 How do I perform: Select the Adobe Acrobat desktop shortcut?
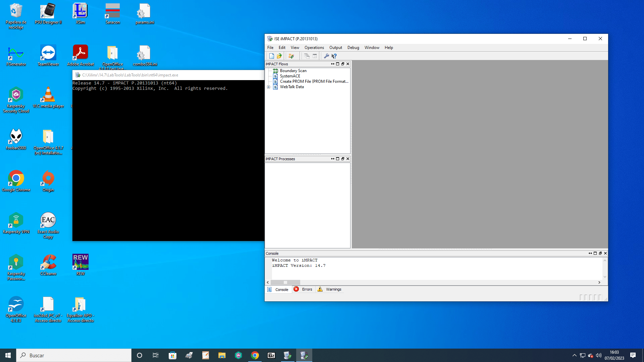(x=80, y=56)
